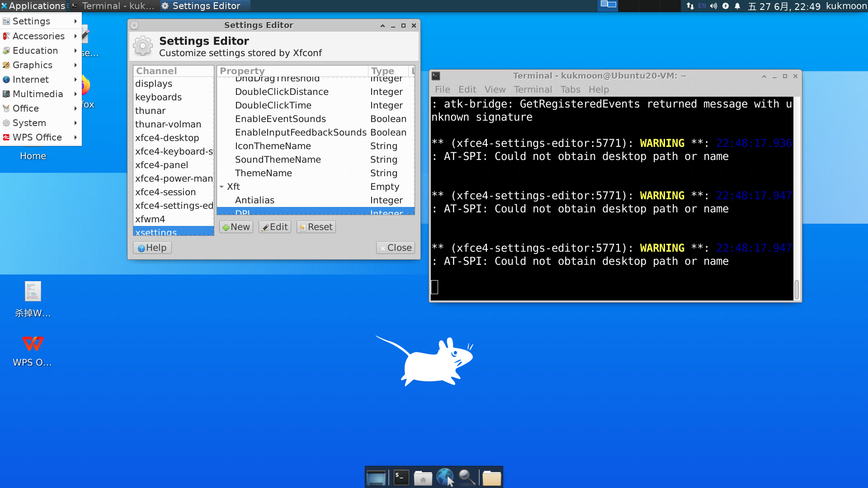Open directory menu folder icon in dock
This screenshot has height=488, width=868.
pos(492,478)
